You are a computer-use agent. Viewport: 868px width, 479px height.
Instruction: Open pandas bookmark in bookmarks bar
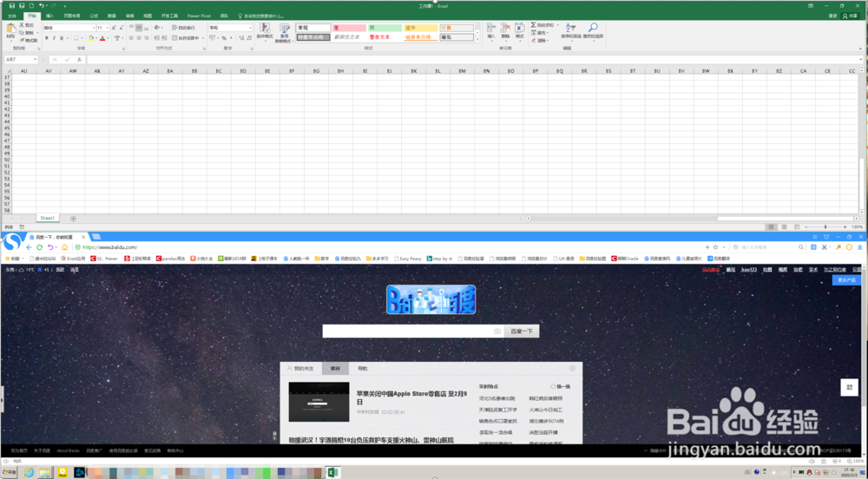coord(170,259)
